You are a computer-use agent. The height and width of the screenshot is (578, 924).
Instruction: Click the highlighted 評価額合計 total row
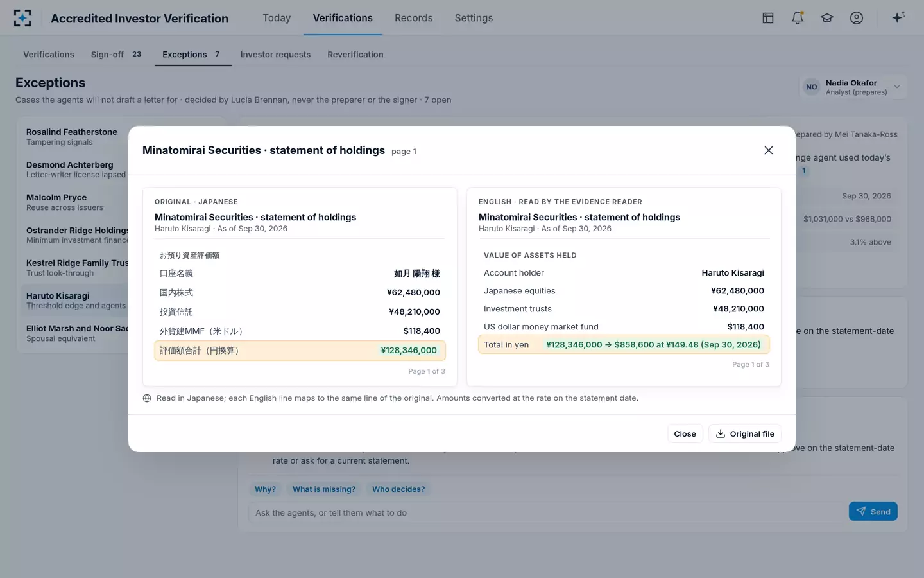[300, 351]
